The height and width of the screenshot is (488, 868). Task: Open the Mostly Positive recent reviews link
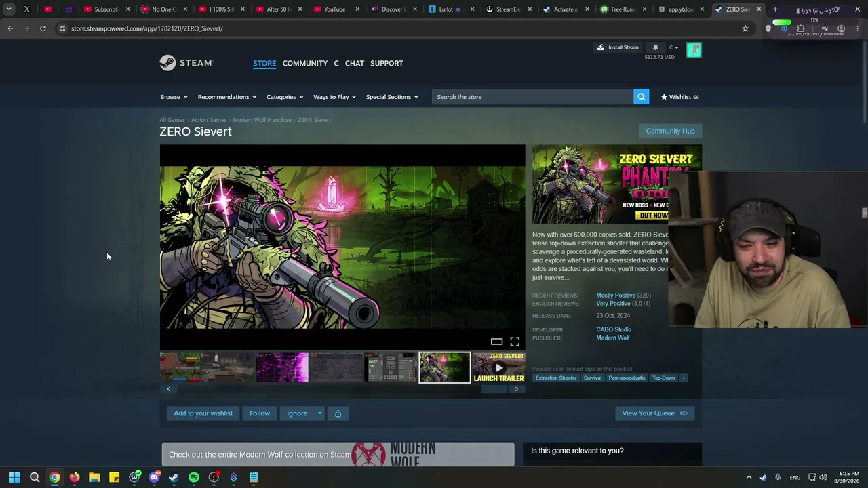coord(616,296)
